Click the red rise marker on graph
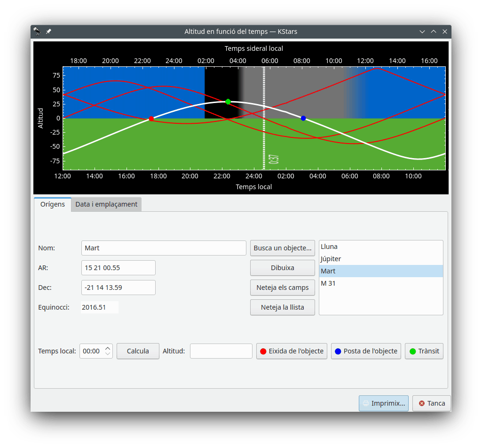This screenshot has width=482, height=448. [x=151, y=119]
